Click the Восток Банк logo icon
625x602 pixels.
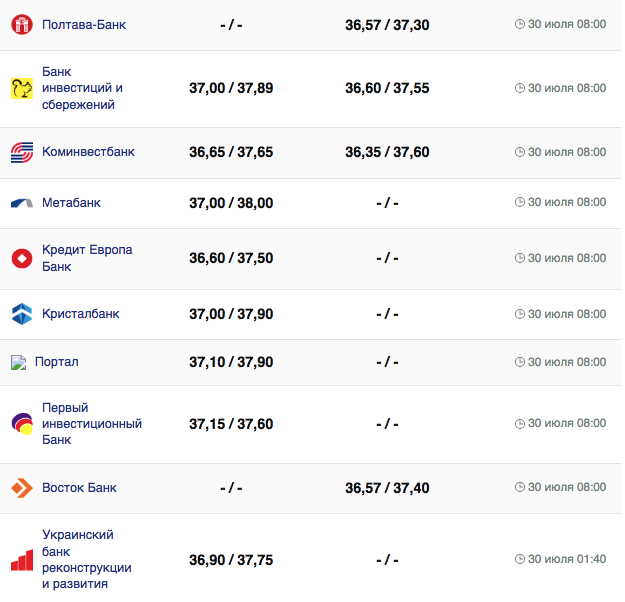click(x=22, y=488)
